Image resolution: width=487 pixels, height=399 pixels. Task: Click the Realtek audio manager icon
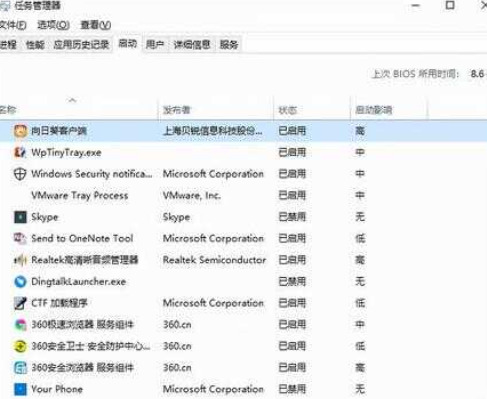click(x=20, y=260)
